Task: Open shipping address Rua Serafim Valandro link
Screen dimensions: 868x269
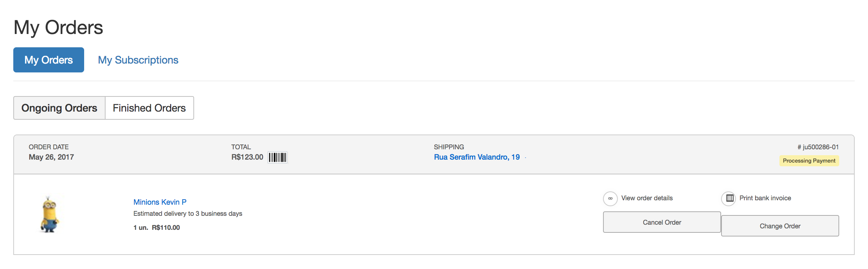Action: tap(476, 157)
